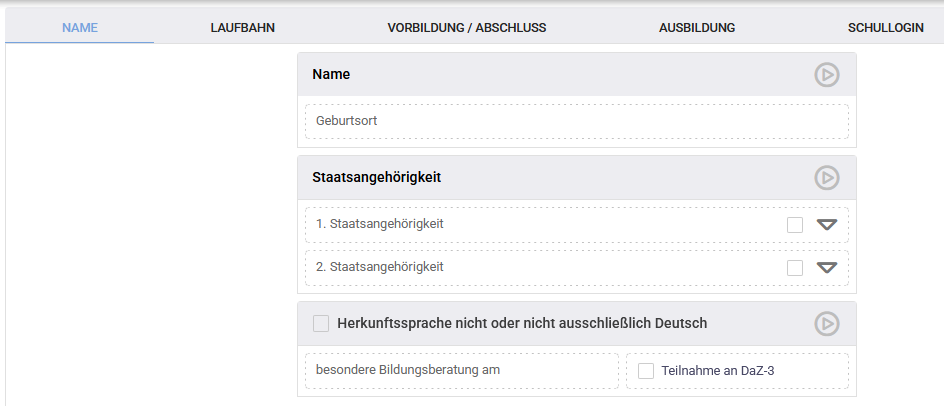Image resolution: width=944 pixels, height=406 pixels.
Task: Tick the checkbox in 2. Staatsangehörigkeit row
Action: pyautogui.click(x=795, y=268)
